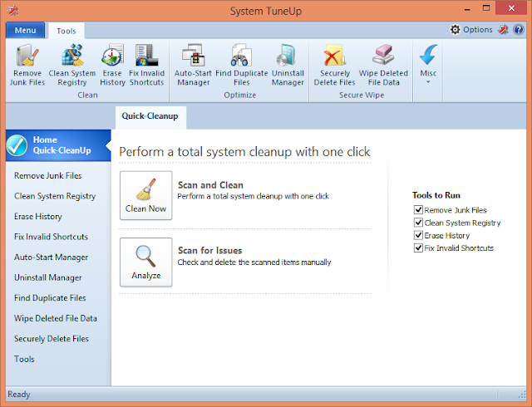The width and height of the screenshot is (532, 407).
Task: Open Erase History from sidebar
Action: [38, 217]
